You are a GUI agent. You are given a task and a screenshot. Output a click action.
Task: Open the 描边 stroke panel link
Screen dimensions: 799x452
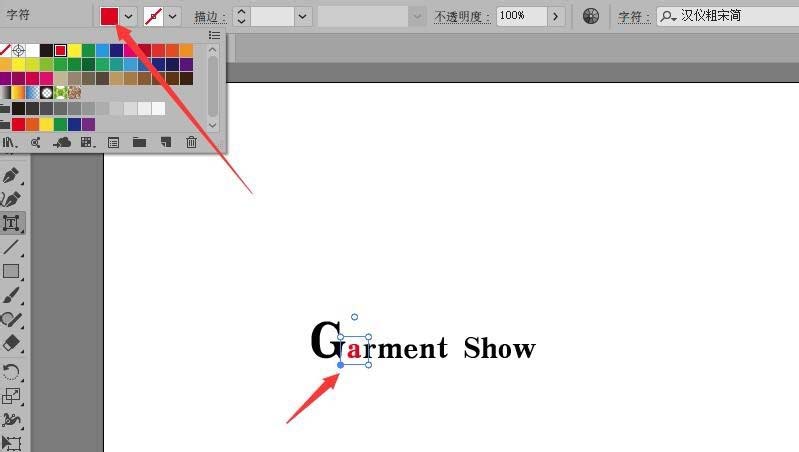pos(209,16)
